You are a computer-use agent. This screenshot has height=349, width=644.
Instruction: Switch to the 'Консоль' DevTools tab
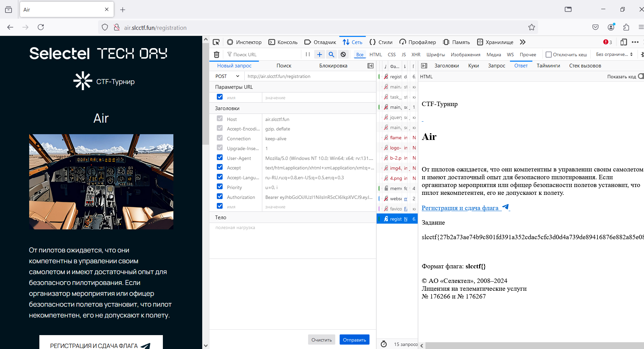(283, 42)
